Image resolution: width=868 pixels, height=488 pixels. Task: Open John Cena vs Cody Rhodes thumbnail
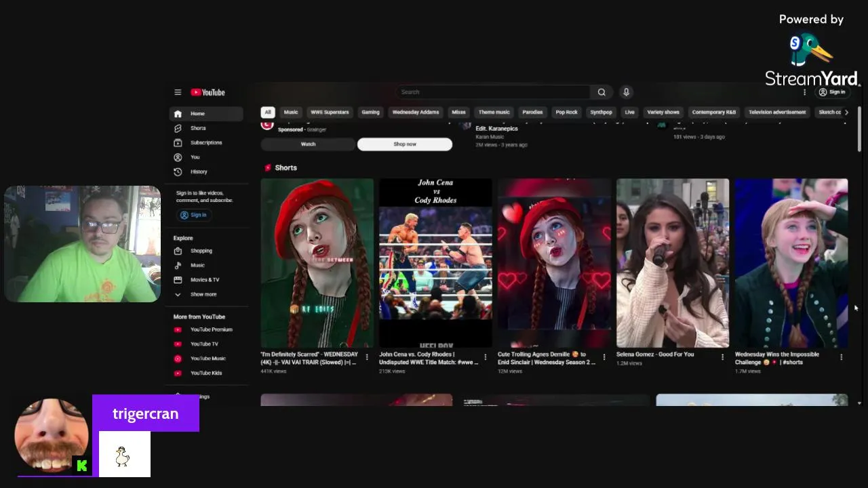(x=435, y=263)
